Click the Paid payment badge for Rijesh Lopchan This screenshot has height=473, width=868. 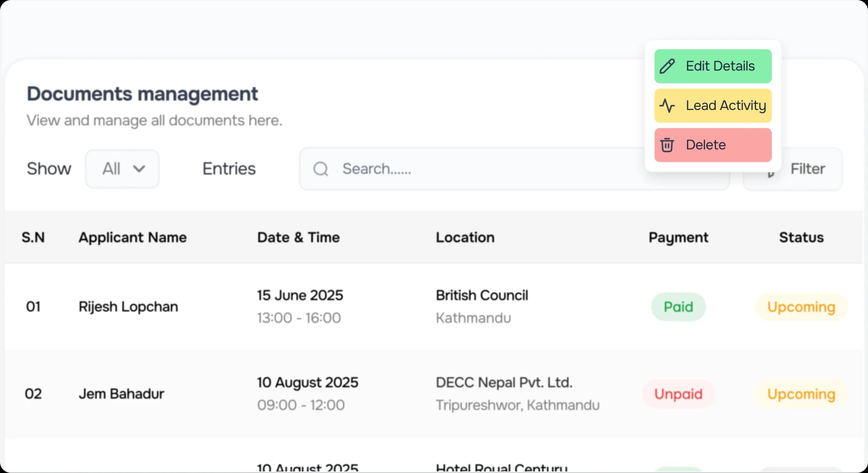point(678,306)
